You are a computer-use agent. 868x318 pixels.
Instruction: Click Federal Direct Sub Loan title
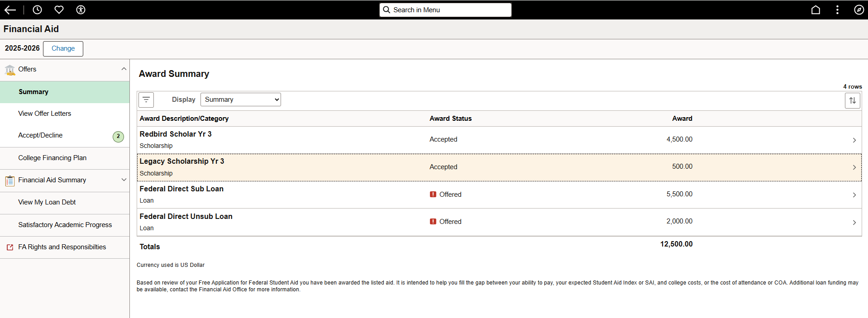coord(181,189)
